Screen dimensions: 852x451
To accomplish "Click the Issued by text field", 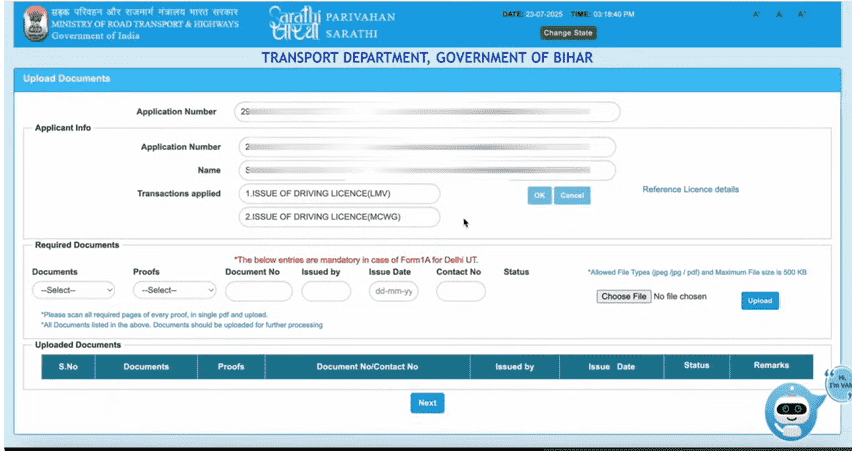I will point(326,291).
